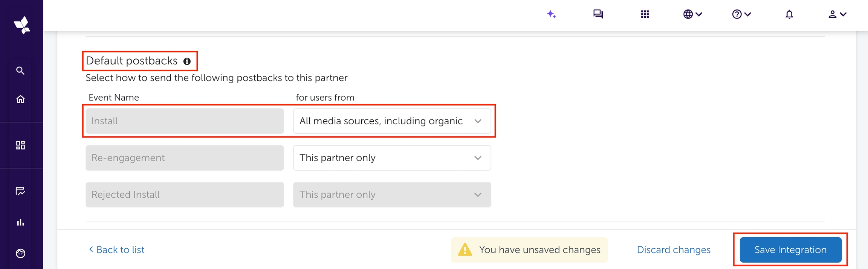Expand the help question mark menu
The image size is (868, 269).
741,14
